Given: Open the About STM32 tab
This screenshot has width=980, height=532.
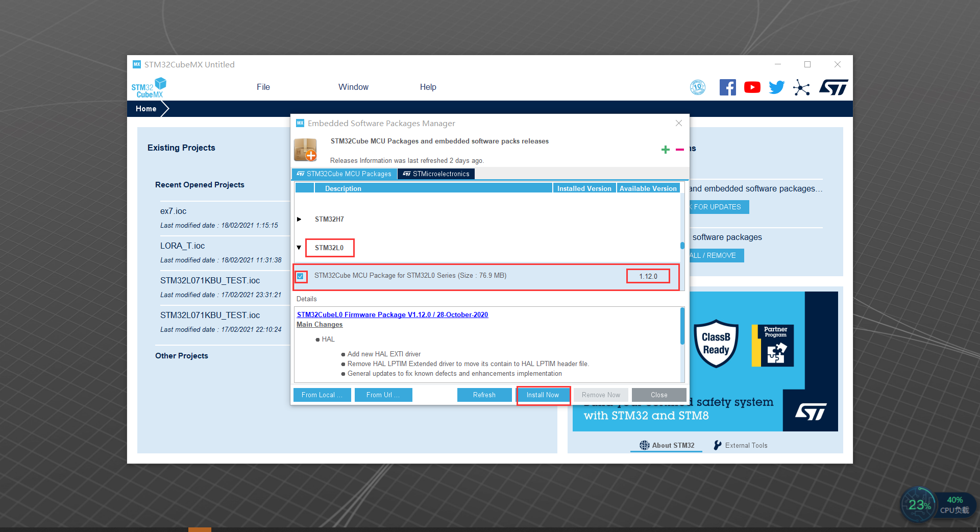Looking at the screenshot, I should click(x=667, y=445).
